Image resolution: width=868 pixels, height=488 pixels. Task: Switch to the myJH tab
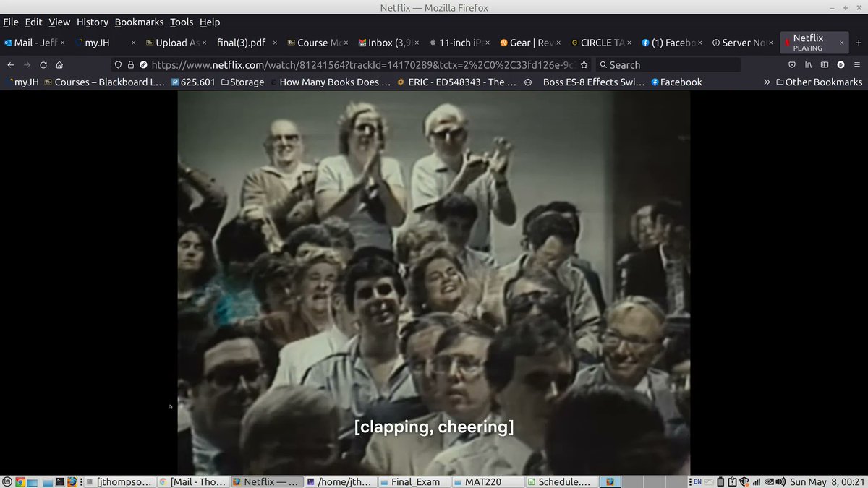click(106, 43)
